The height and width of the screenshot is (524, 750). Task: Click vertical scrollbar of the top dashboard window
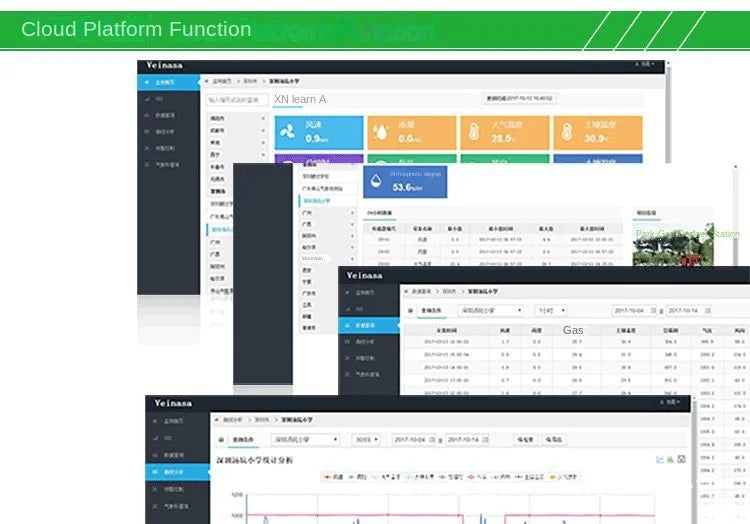click(668, 114)
